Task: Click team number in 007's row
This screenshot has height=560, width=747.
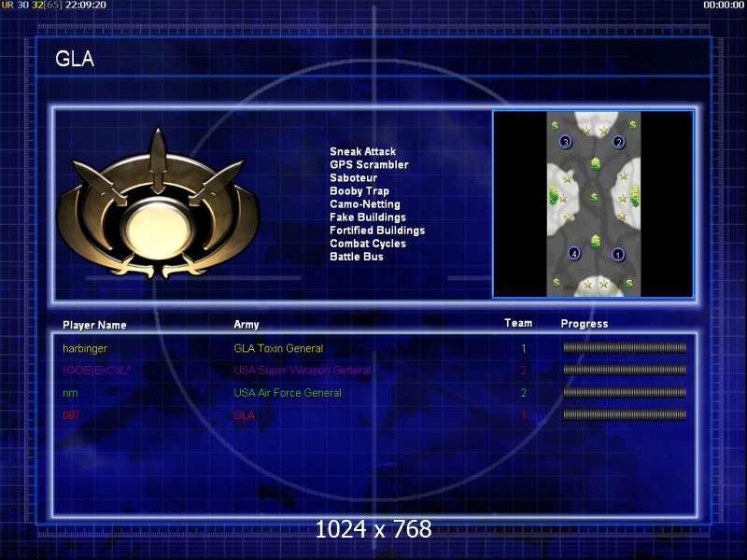Action: pos(524,415)
